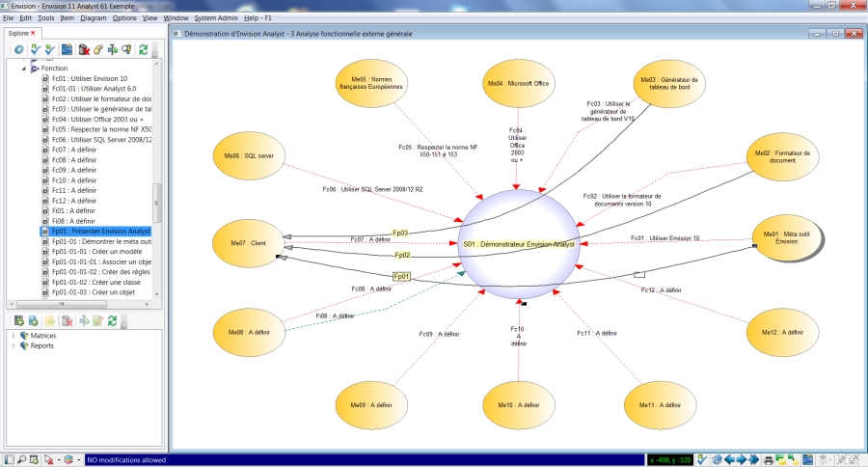Viewport: 868px width, 467px height.
Task: Open the System Admin menu
Action: coord(216,17)
